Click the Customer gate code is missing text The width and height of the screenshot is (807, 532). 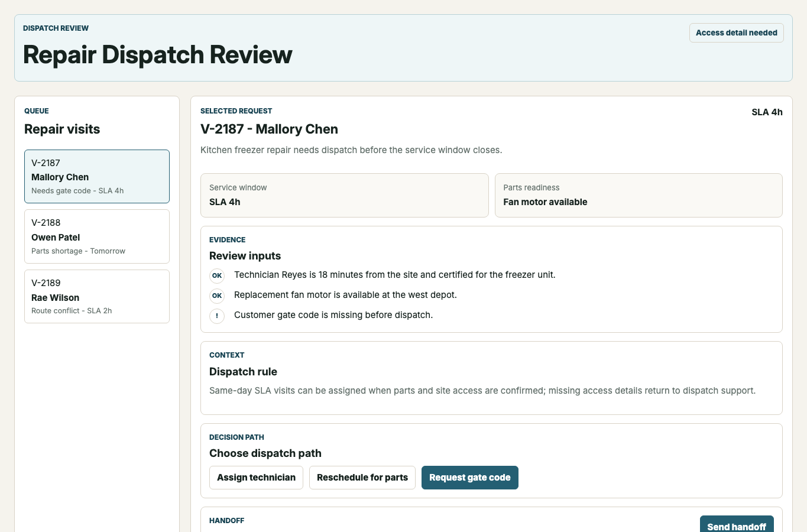333,315
